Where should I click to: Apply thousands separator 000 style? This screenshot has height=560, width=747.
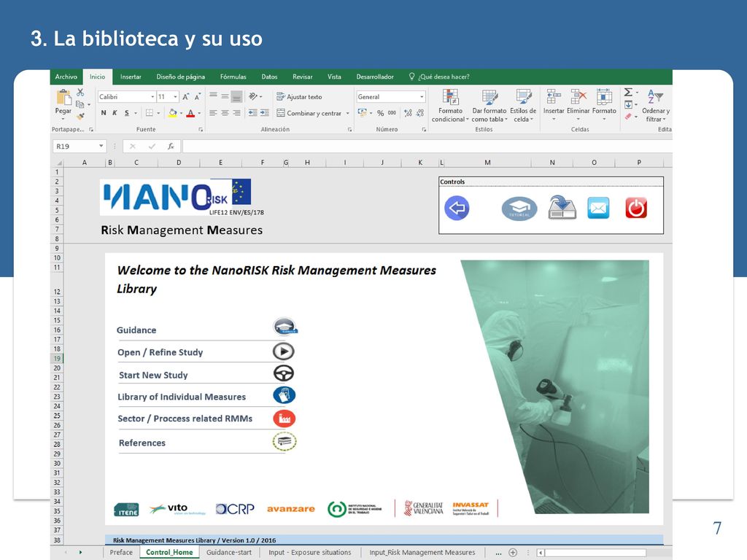pos(392,113)
